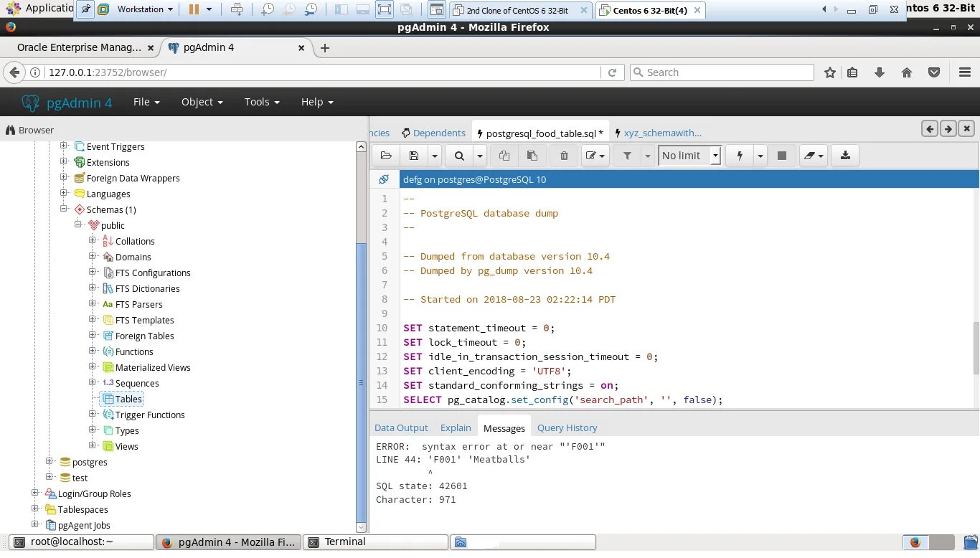Expand the Event Triggers node
The height and width of the screenshot is (558, 980).
[64, 146]
